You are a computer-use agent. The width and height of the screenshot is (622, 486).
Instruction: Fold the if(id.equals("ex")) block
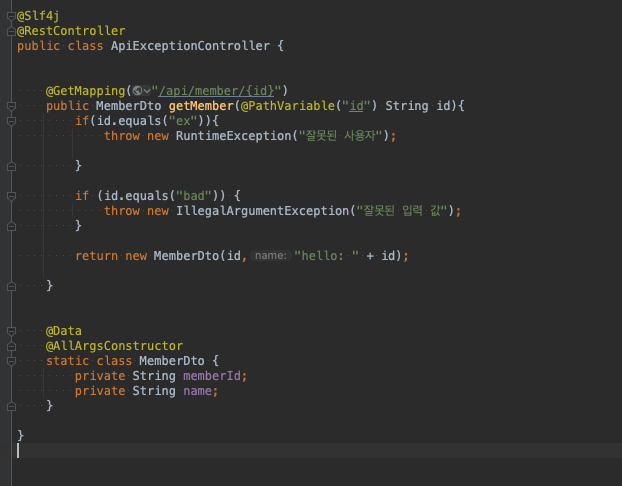point(11,121)
